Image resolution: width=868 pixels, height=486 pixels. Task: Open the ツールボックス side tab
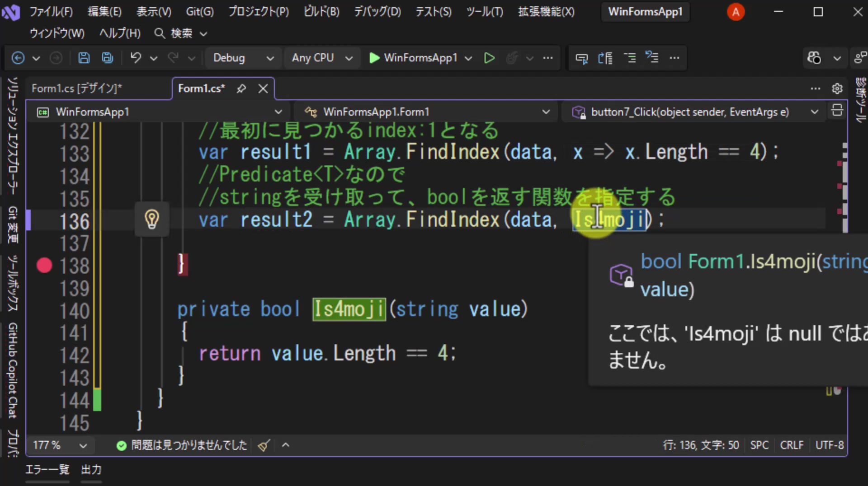click(13, 283)
